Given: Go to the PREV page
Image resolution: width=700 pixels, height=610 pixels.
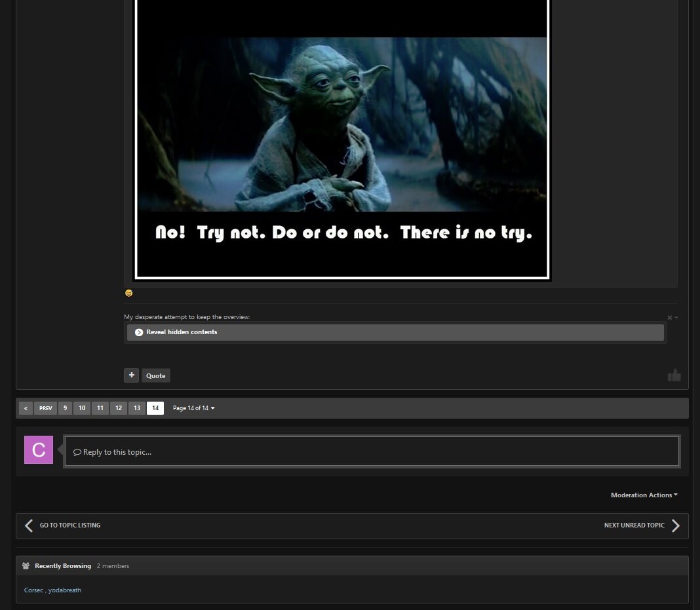Looking at the screenshot, I should click(x=45, y=408).
